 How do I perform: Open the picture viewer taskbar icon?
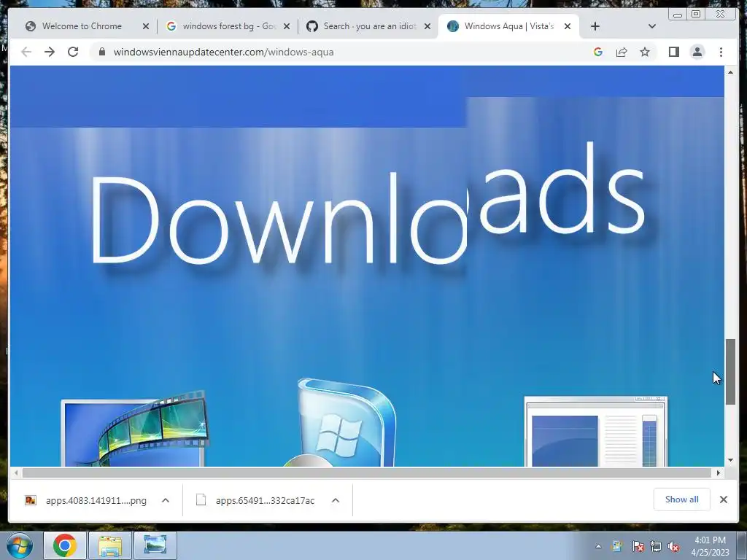point(155,545)
